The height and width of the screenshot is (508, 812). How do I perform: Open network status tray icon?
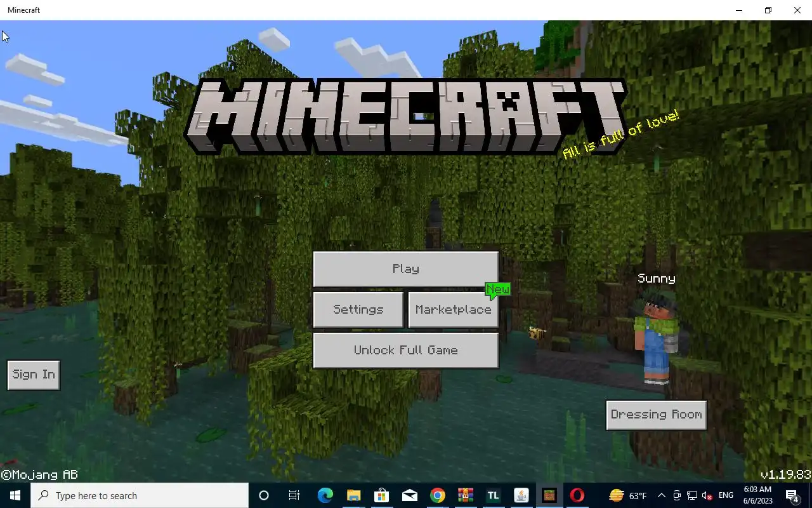coord(692,495)
